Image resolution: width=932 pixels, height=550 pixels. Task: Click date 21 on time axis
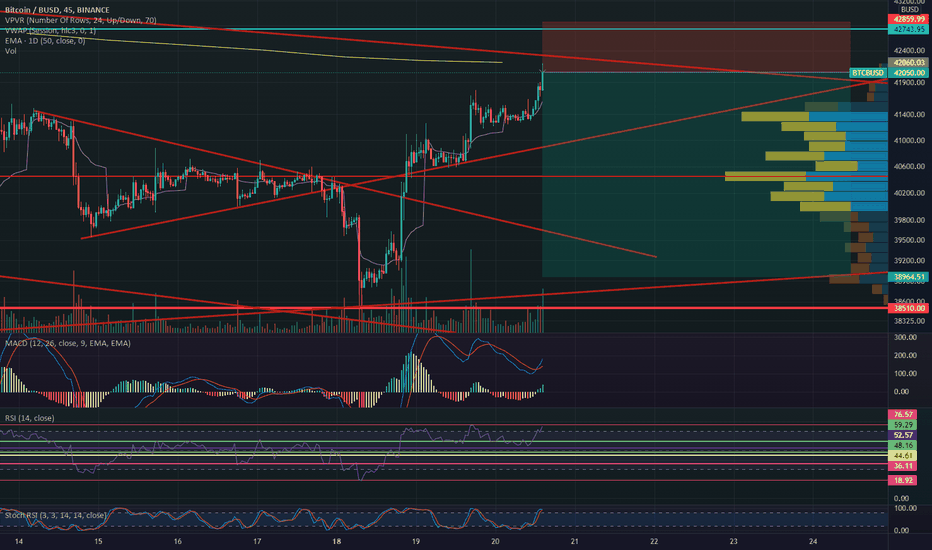[x=575, y=541]
